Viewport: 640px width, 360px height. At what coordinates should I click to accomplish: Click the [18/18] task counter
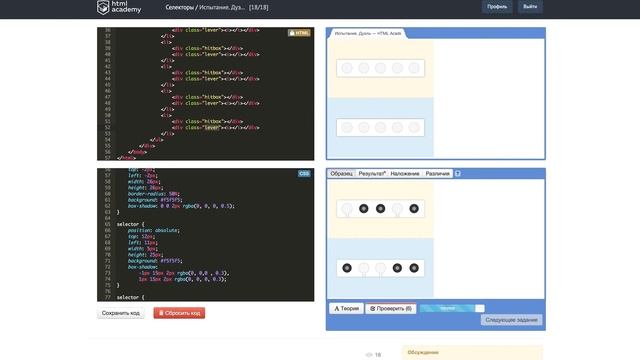(259, 7)
